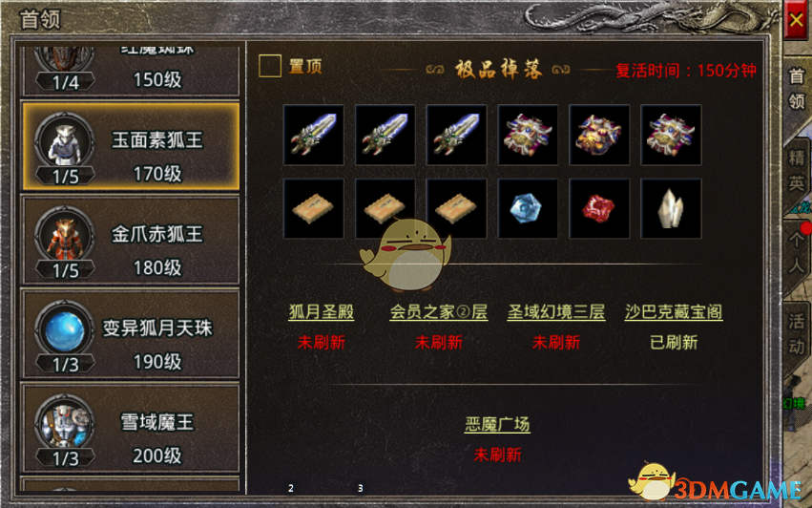Select boss 变异狐月天珠 level 190
Screen dimensions: 812x508
coord(131,334)
